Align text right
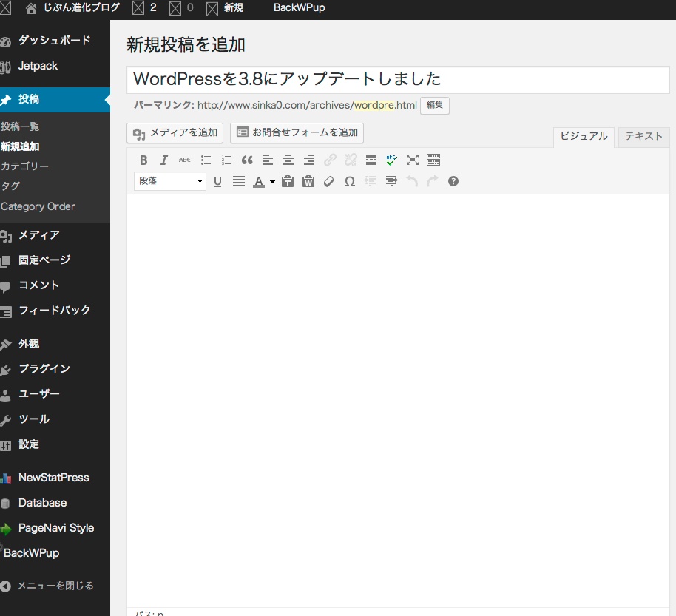This screenshot has height=616, width=676. point(309,160)
